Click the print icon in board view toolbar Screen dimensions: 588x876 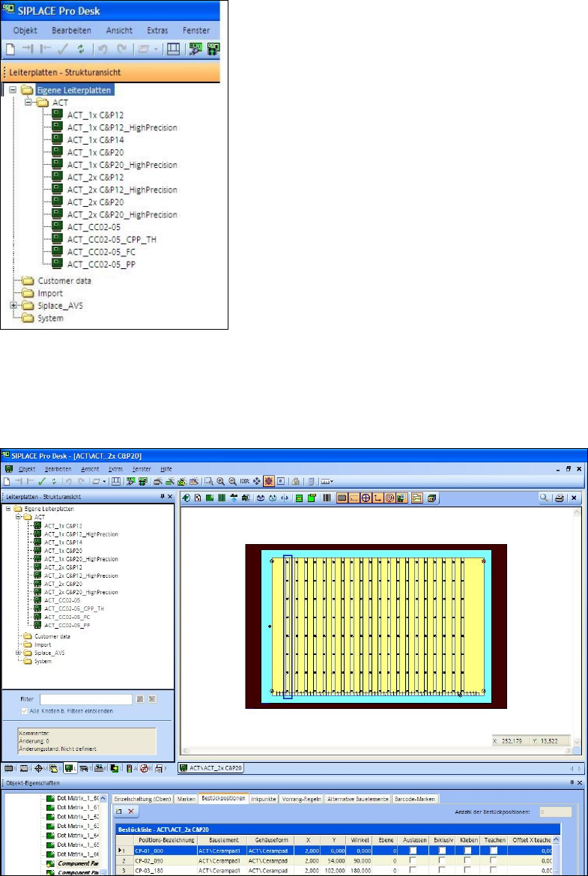click(x=560, y=498)
